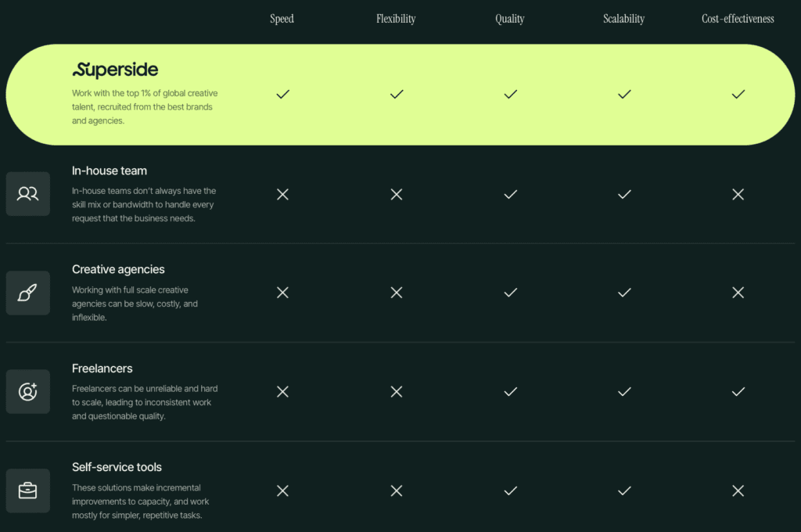Image resolution: width=801 pixels, height=532 pixels.
Task: Click the In-house team people icon
Action: point(28,194)
